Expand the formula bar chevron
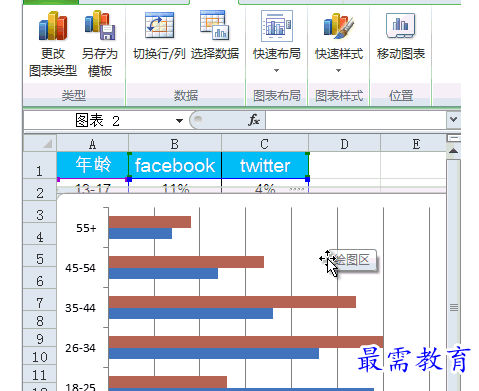Viewport: 479px width, 391px height. (x=453, y=119)
